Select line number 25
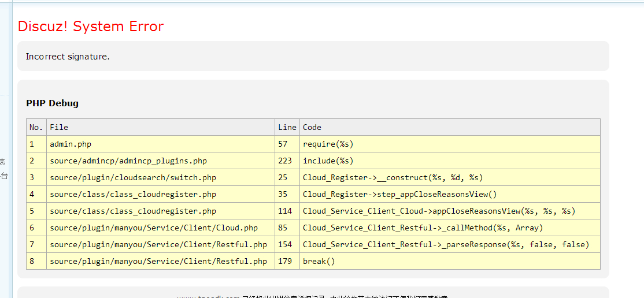Viewport: 644px width, 298px height. [287, 178]
